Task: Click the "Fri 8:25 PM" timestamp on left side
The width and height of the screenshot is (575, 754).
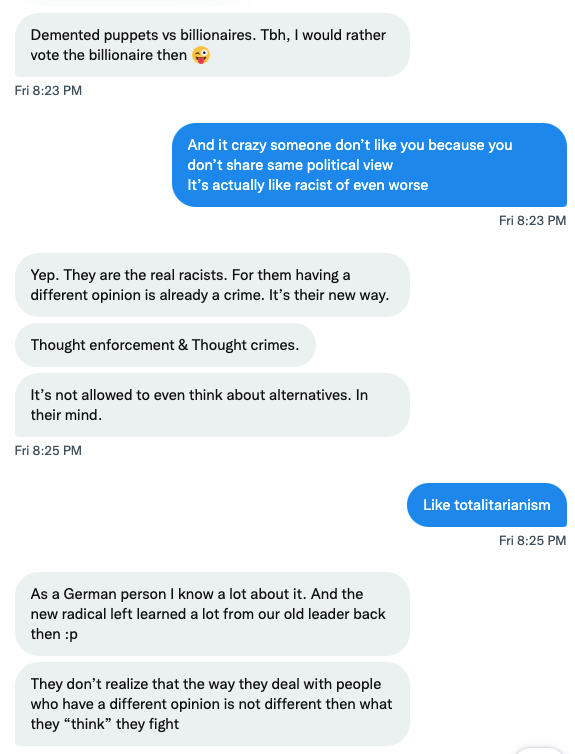Action: pos(48,451)
